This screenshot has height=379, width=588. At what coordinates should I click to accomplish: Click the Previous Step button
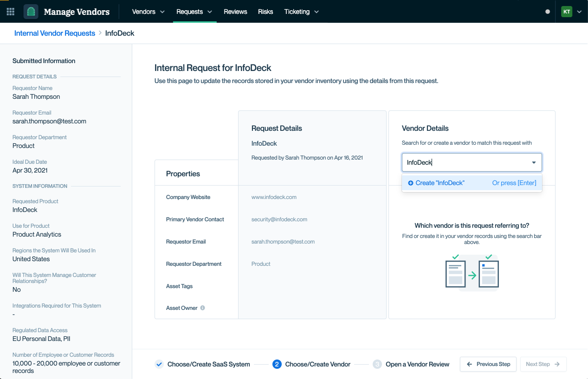(489, 364)
